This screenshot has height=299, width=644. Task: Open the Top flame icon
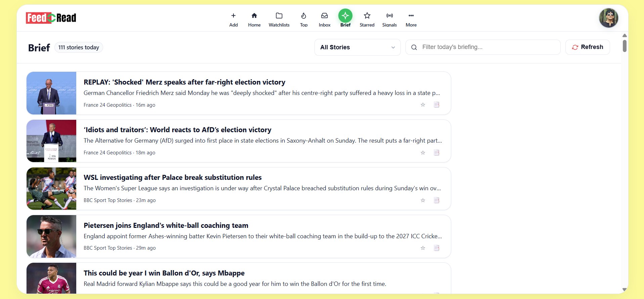tap(304, 15)
